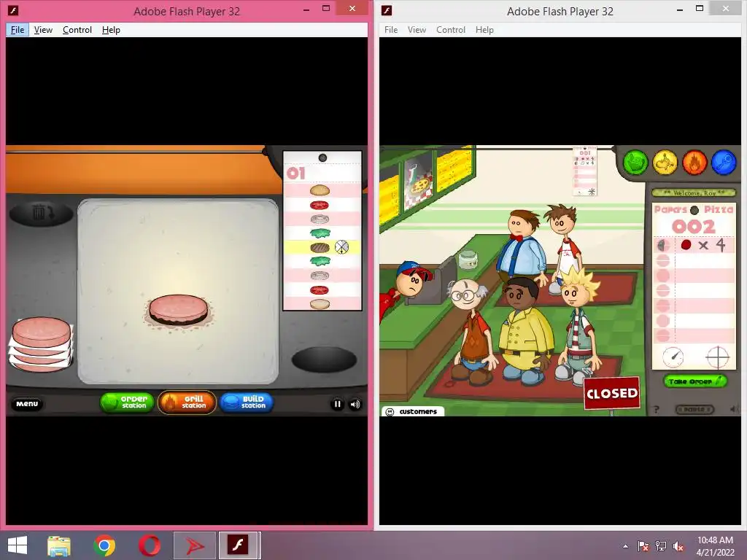
Task: Open File Explorer from the taskbar
Action: point(59,545)
